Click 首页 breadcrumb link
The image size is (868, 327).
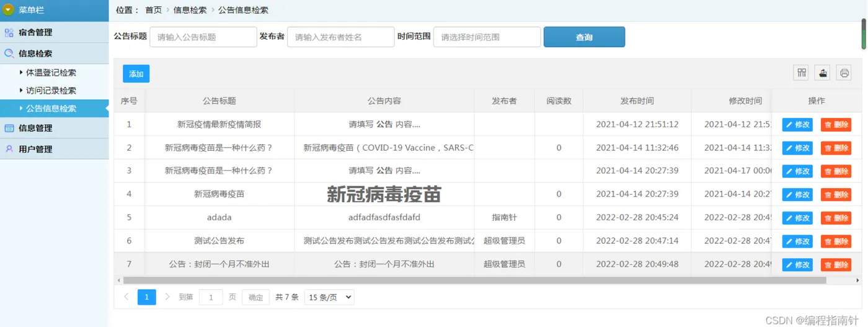pyautogui.click(x=154, y=10)
